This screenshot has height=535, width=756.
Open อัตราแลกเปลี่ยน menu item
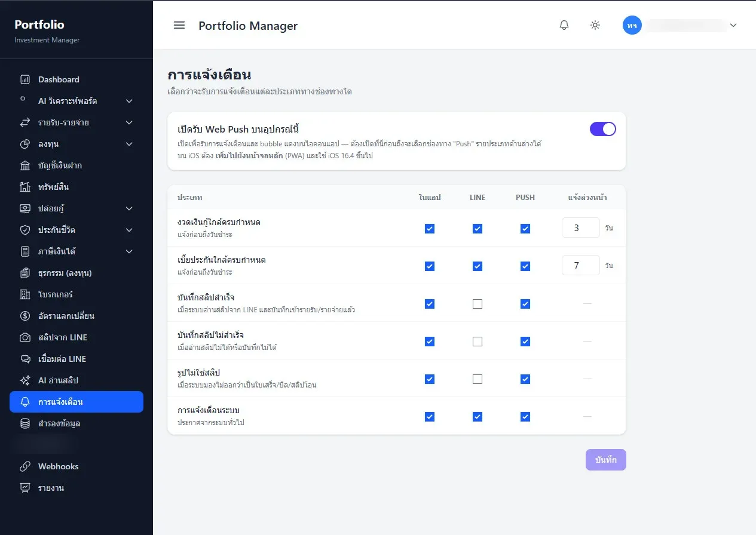tap(76, 316)
